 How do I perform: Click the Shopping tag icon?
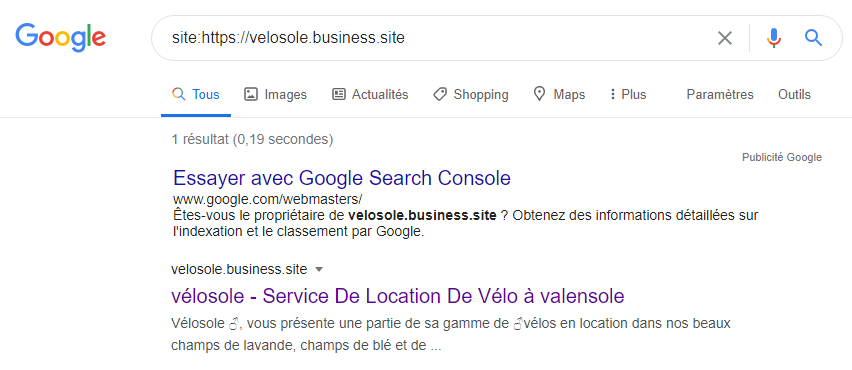pos(440,95)
